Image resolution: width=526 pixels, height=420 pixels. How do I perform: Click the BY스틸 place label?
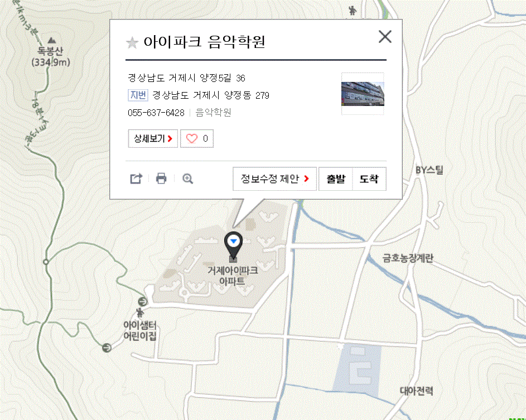[430, 170]
